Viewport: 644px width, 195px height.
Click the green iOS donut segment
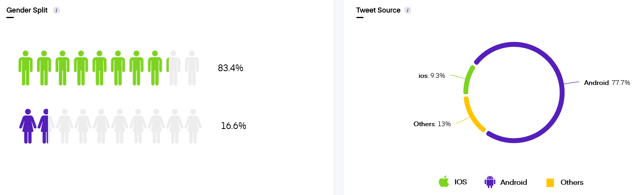pos(468,80)
